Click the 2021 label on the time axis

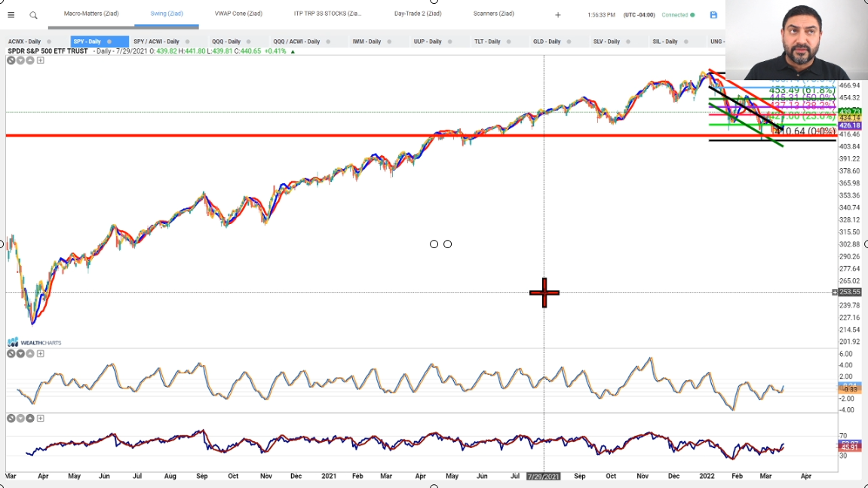(329, 476)
